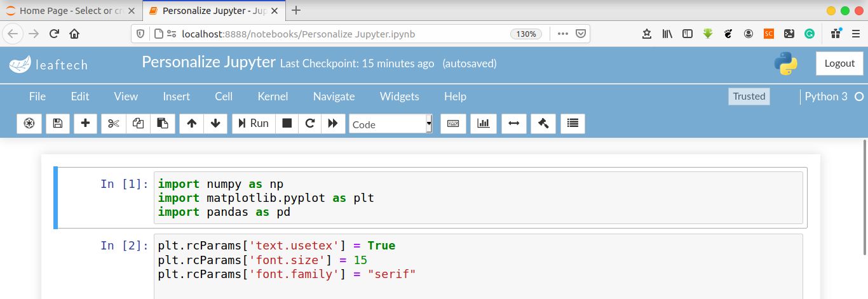868x299 pixels.
Task: Open the Firefox hamburger application menu
Action: pos(855,34)
